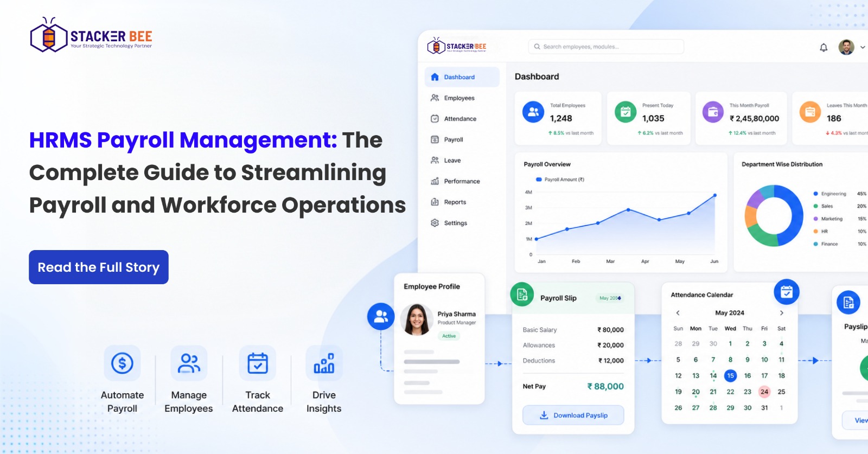Click the Basic Salary ₹ 80,000 value
Viewport: 868px width, 454px height.
611,330
